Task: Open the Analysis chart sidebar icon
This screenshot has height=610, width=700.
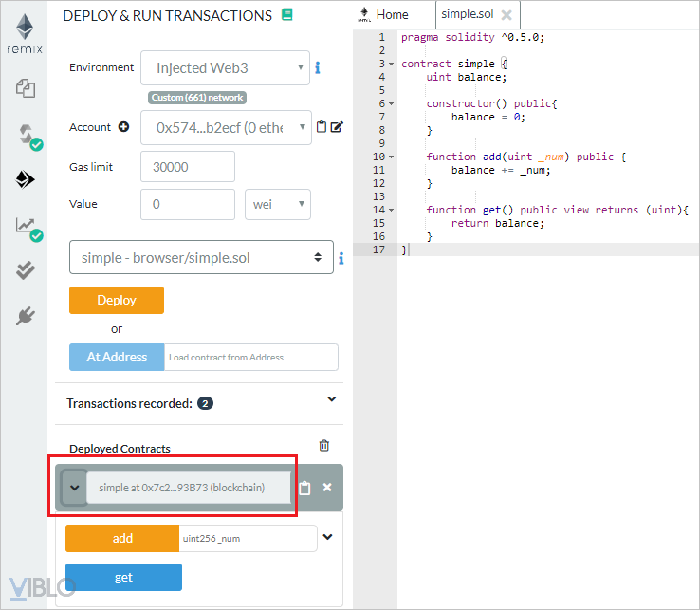Action: (28, 229)
